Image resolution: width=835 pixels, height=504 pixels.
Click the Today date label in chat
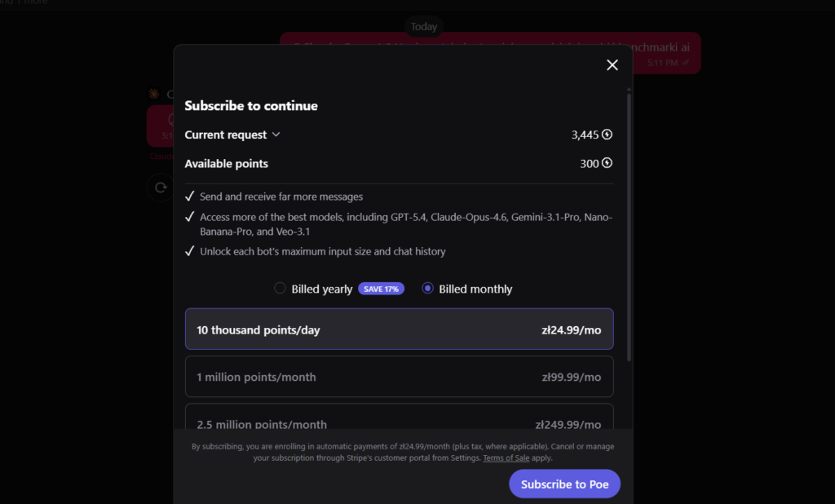424,27
